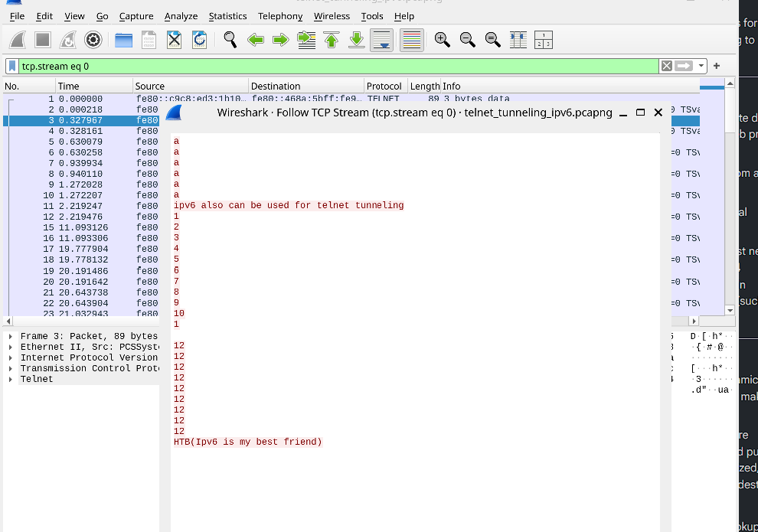Apply the display filter arrow
The width and height of the screenshot is (758, 532).
[684, 66]
